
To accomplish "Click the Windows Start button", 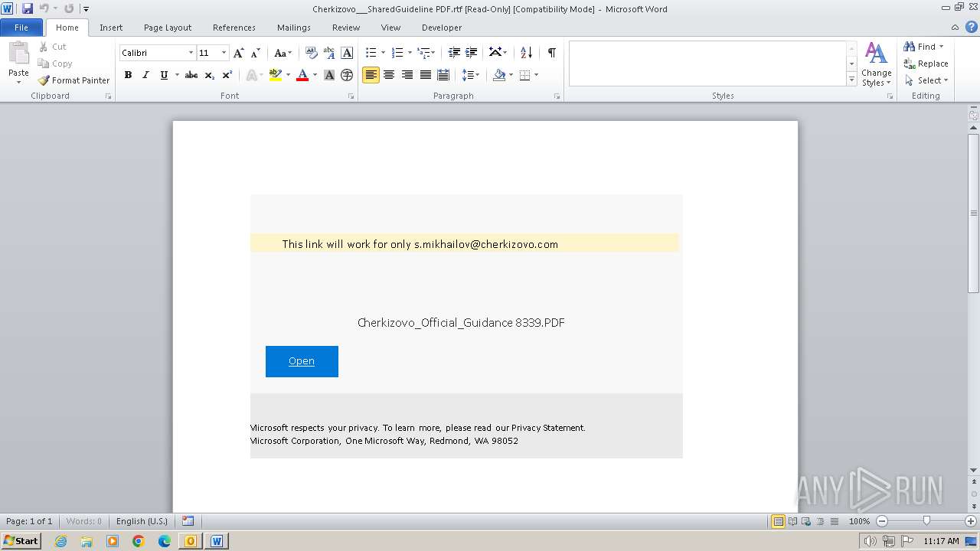I will click(x=21, y=541).
